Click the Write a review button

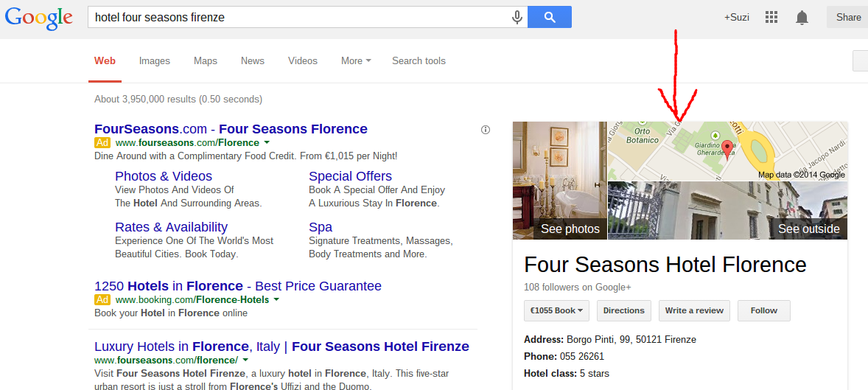[694, 310]
